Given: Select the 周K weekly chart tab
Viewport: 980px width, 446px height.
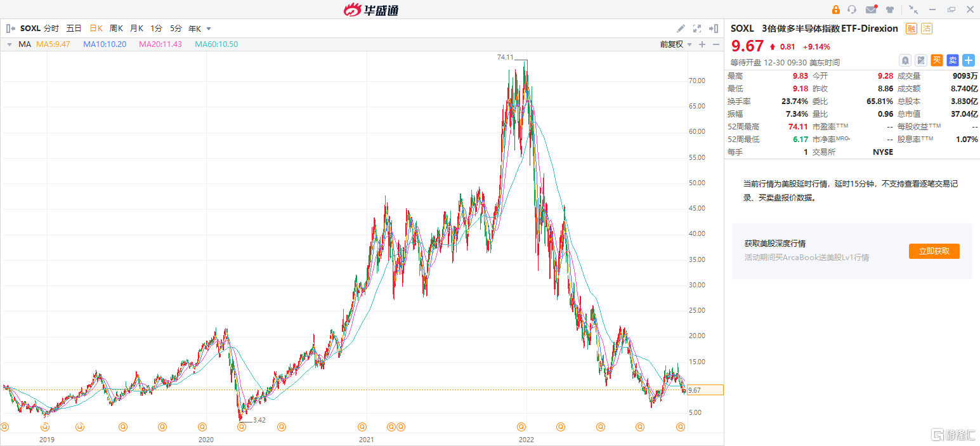Looking at the screenshot, I should coord(116,29).
